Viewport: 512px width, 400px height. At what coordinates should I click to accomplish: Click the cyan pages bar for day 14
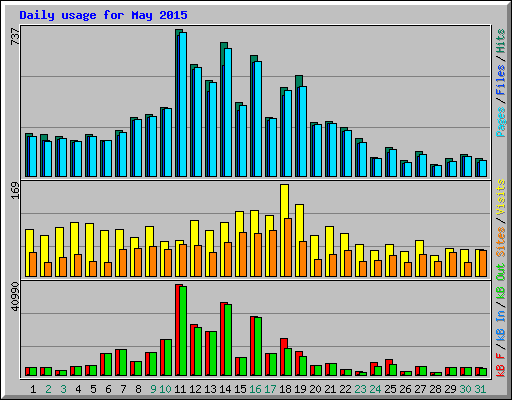(x=228, y=112)
